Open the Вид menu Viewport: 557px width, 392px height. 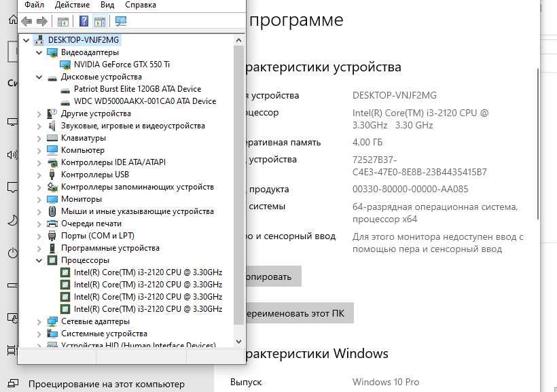tap(107, 5)
